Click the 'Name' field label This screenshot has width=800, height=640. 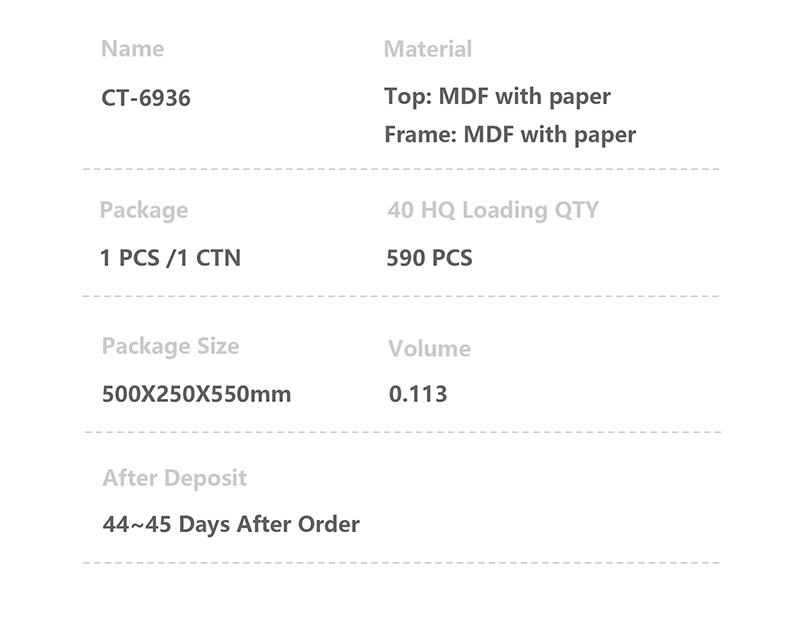[132, 49]
